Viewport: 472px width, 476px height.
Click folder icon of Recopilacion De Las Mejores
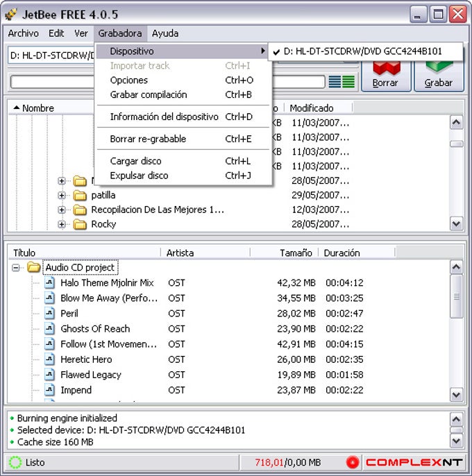click(80, 210)
